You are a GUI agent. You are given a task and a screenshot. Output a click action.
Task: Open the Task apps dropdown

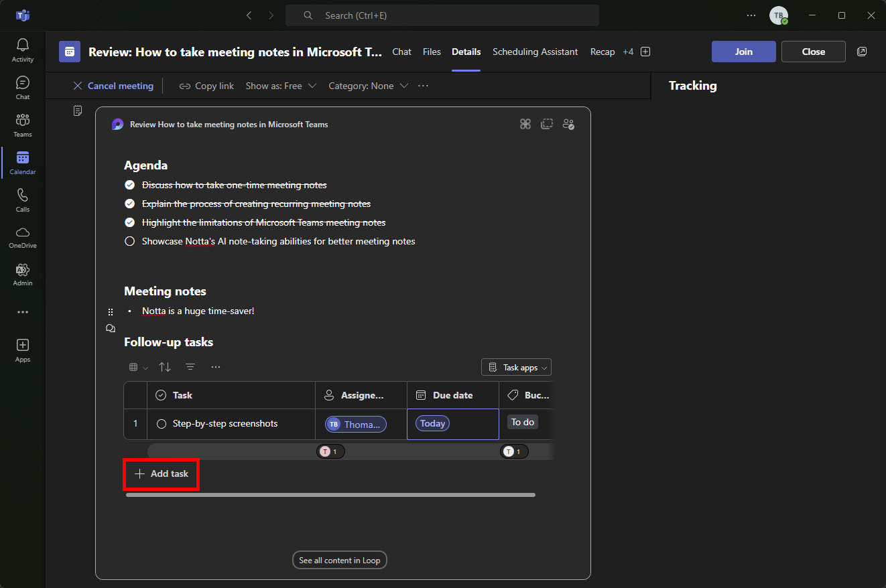pyautogui.click(x=516, y=368)
